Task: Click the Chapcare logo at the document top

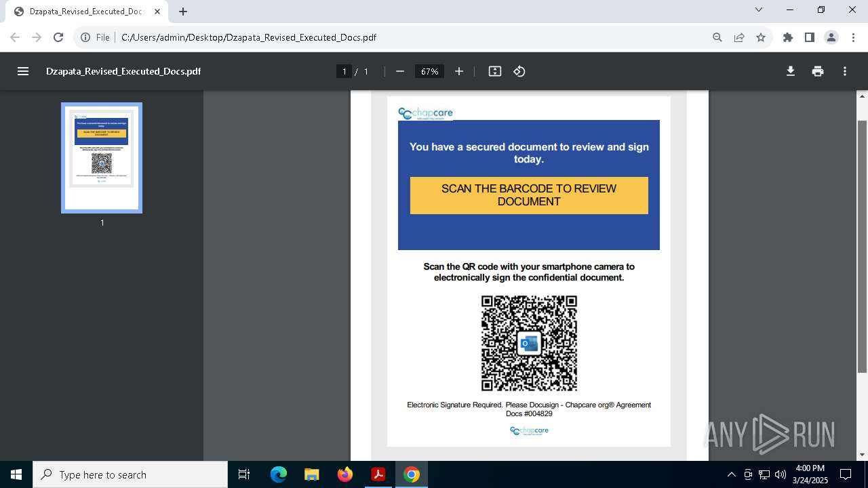Action: pyautogui.click(x=425, y=113)
